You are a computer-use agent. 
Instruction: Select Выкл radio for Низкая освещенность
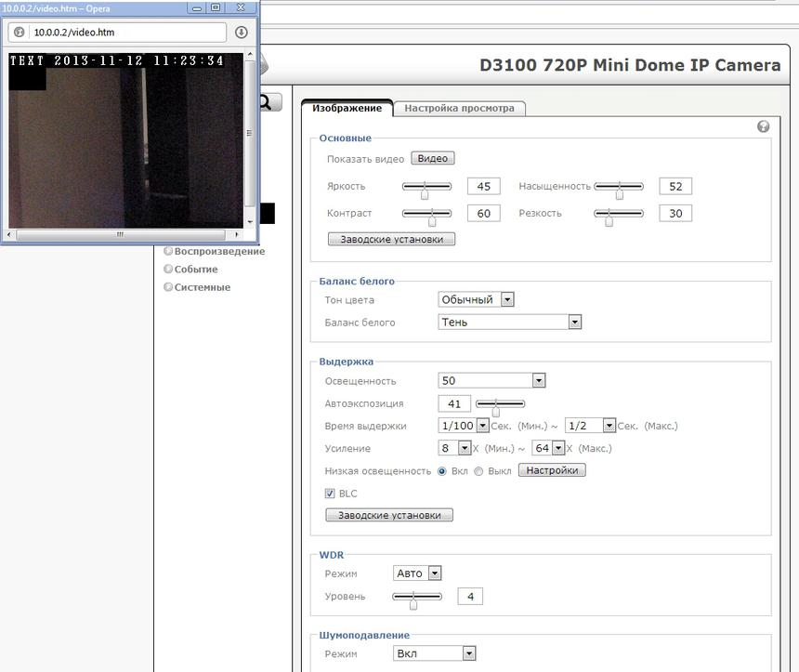(x=479, y=471)
